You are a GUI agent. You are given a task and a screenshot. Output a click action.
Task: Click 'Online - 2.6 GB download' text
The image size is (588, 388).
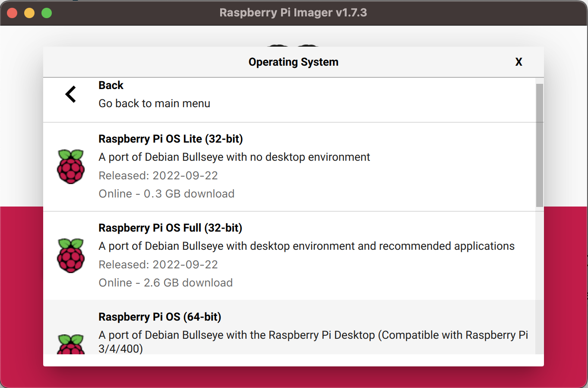[x=165, y=283]
